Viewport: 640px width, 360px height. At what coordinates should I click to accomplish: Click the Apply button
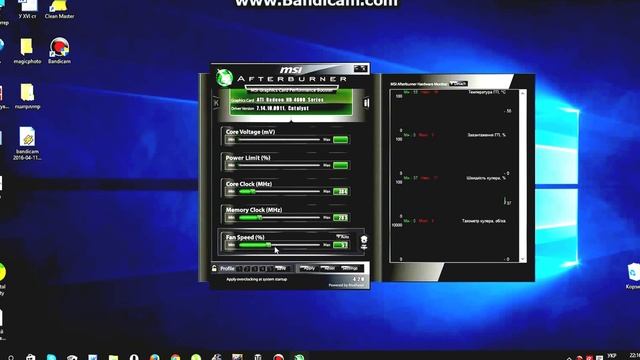(x=309, y=269)
